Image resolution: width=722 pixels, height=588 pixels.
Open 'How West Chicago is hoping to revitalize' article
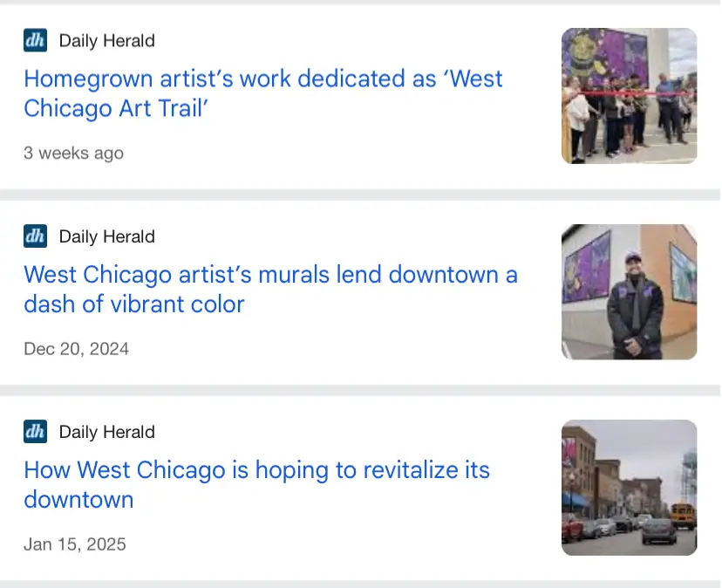pos(256,485)
